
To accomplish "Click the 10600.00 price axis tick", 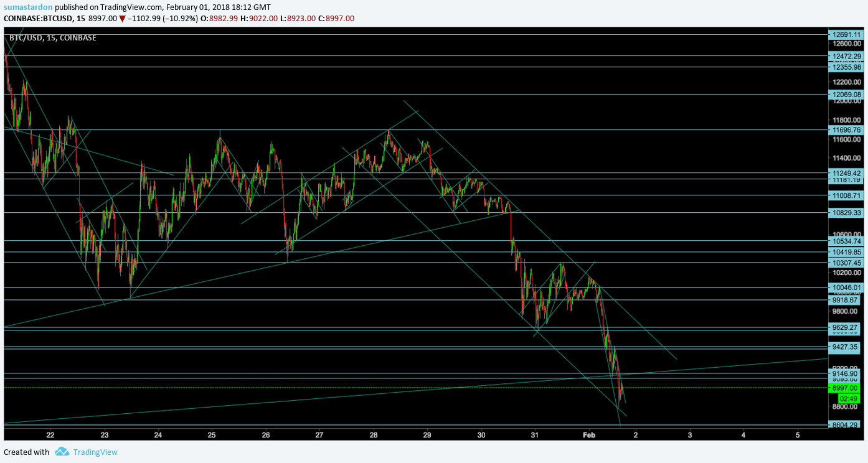I will tap(846, 235).
